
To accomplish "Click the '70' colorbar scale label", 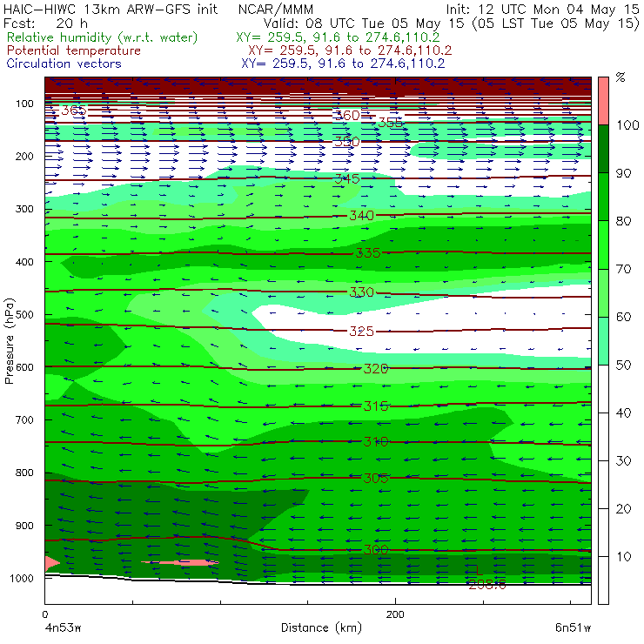I will coord(623,269).
